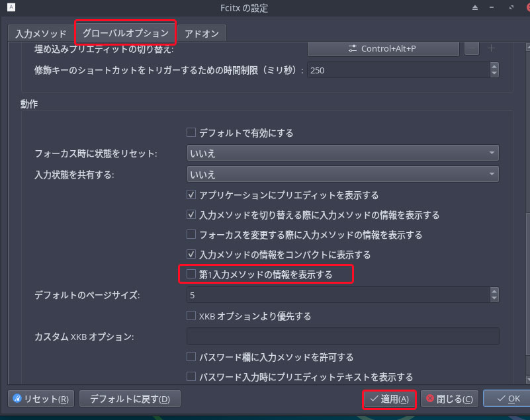Open the フォーカス時に状態をリセット dropdown
Image resolution: width=530 pixels, height=420 pixels.
click(x=343, y=153)
